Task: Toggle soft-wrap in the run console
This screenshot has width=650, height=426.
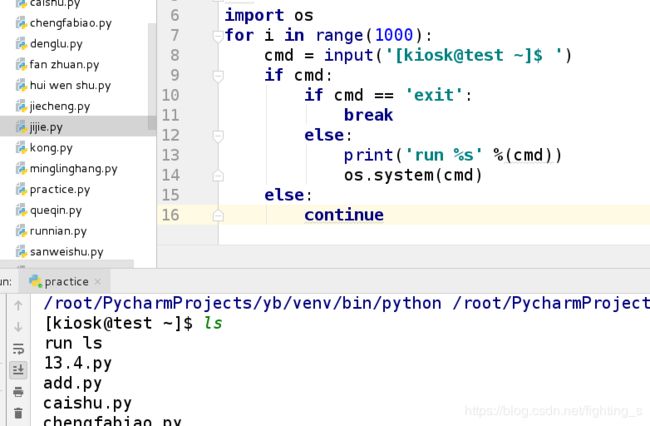Action: click(18, 348)
